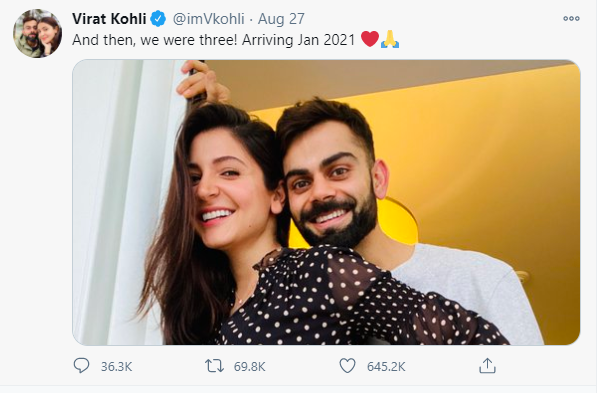
Task: Open the Virat Kohli profile avatar
Action: click(x=37, y=34)
